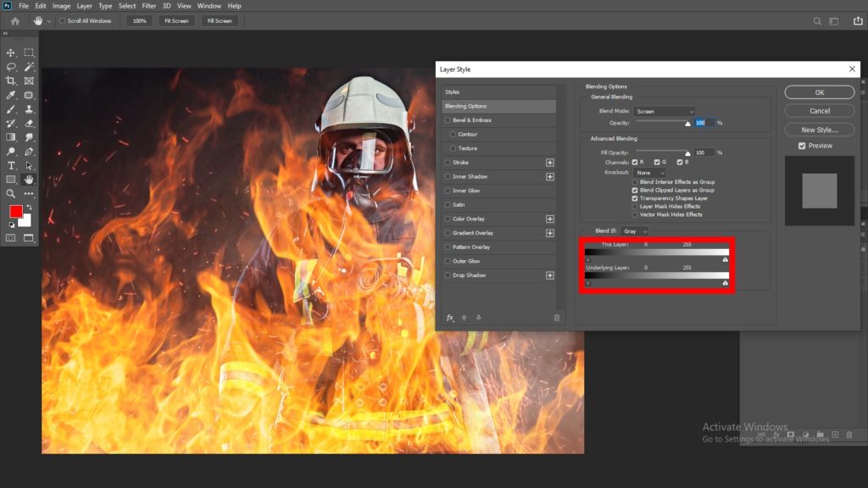Select the Crop tool
Screen dimensions: 868x488
point(10,80)
